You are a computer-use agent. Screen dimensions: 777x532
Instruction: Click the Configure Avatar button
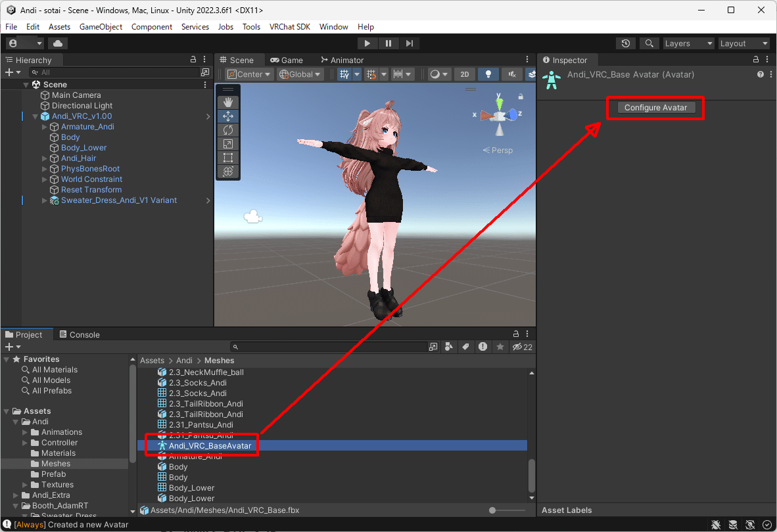pyautogui.click(x=655, y=108)
